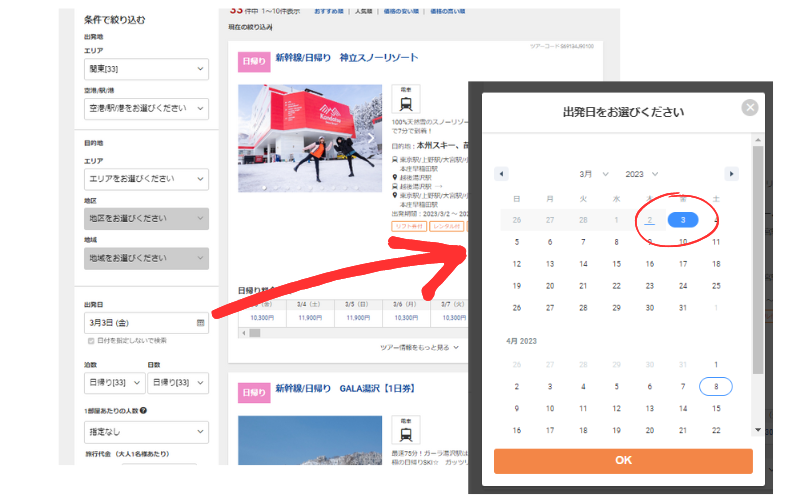Expand ツアー情報をもっと見る

pos(419,347)
